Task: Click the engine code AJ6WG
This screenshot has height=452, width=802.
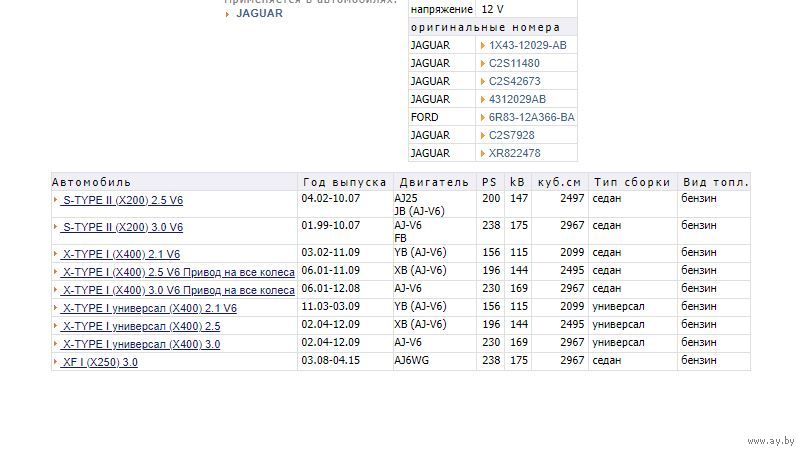Action: click(412, 360)
